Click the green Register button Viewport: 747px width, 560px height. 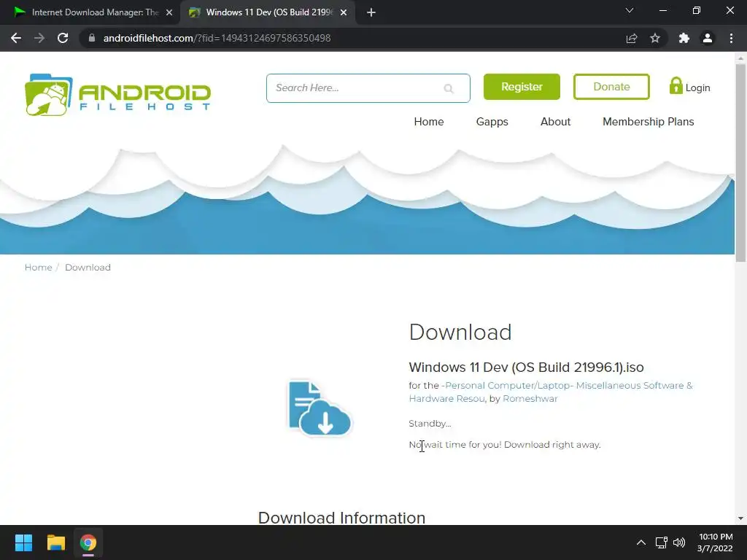pos(522,87)
